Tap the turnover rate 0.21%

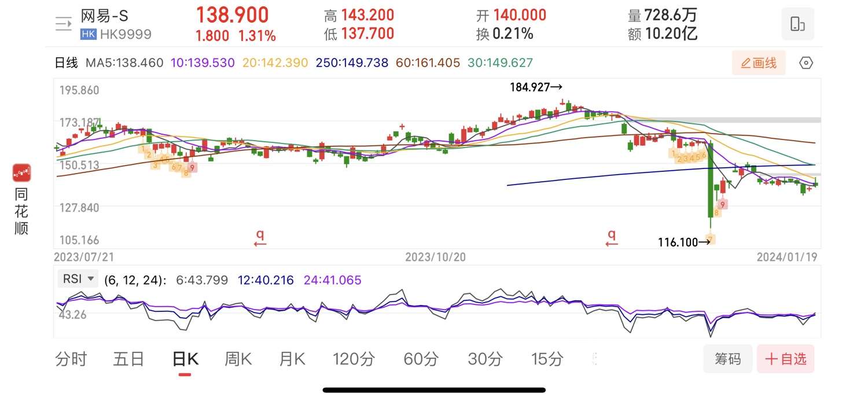click(513, 34)
